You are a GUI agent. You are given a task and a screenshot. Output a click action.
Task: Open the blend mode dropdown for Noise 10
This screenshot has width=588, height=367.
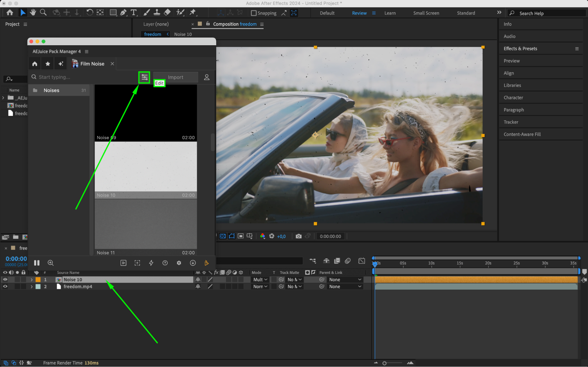[260, 279]
